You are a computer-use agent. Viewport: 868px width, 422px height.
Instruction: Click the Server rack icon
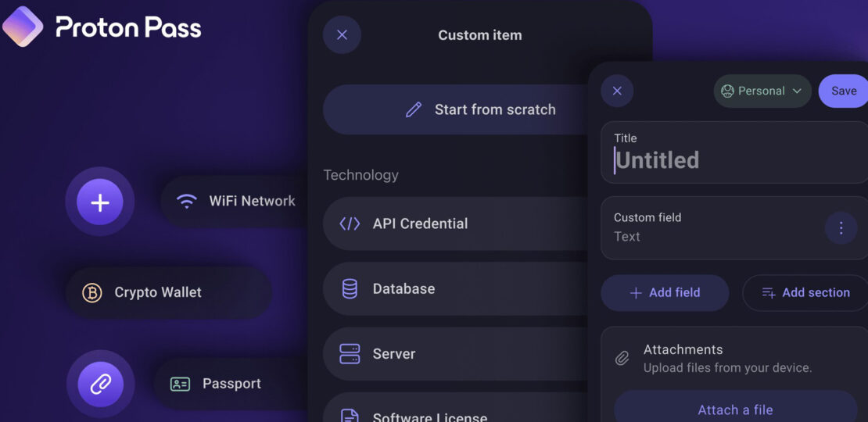coord(350,354)
